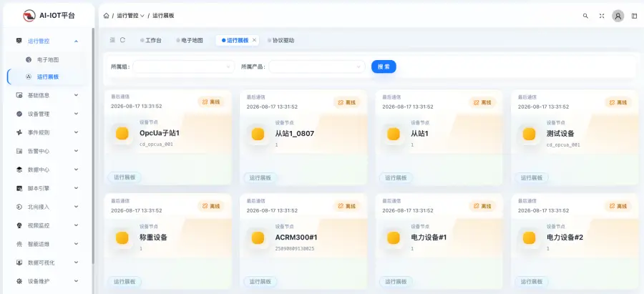644x294 pixels.
Task: Toggle fullscreen icon in top header
Action: (x=602, y=16)
